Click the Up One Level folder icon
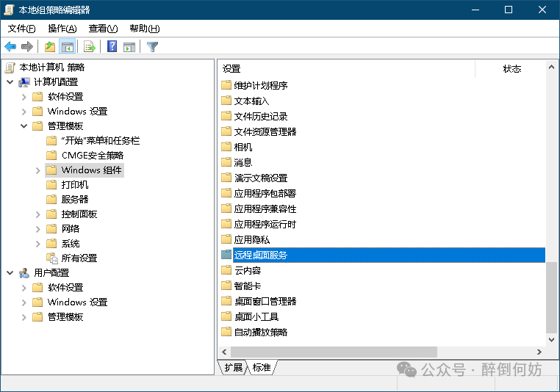Viewport: 560px width, 392px height. click(x=49, y=47)
